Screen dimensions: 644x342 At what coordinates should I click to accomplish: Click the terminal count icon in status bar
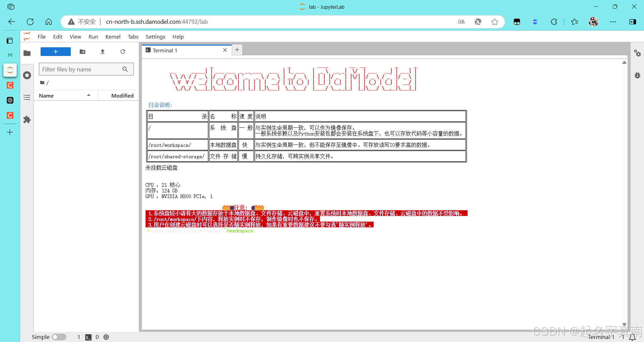tap(88, 337)
